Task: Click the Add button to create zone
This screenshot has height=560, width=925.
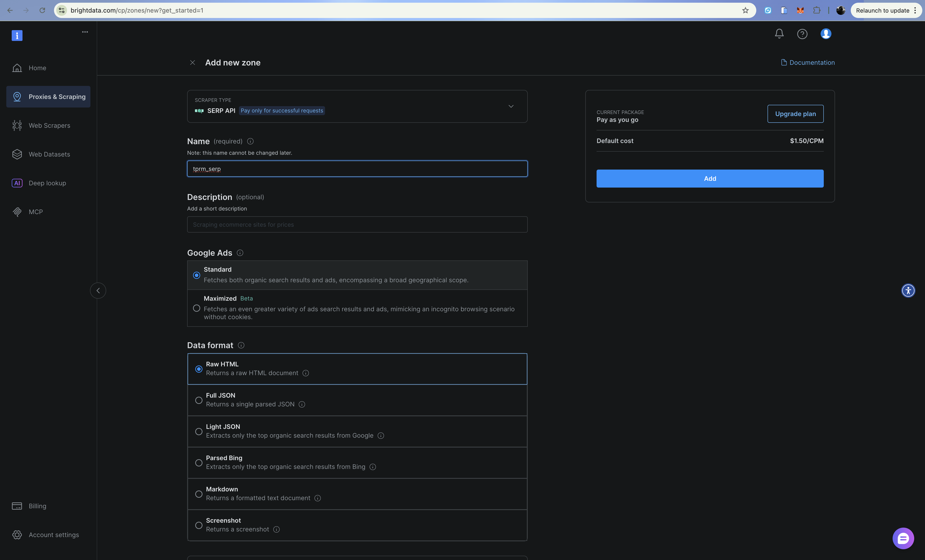Action: click(x=709, y=179)
